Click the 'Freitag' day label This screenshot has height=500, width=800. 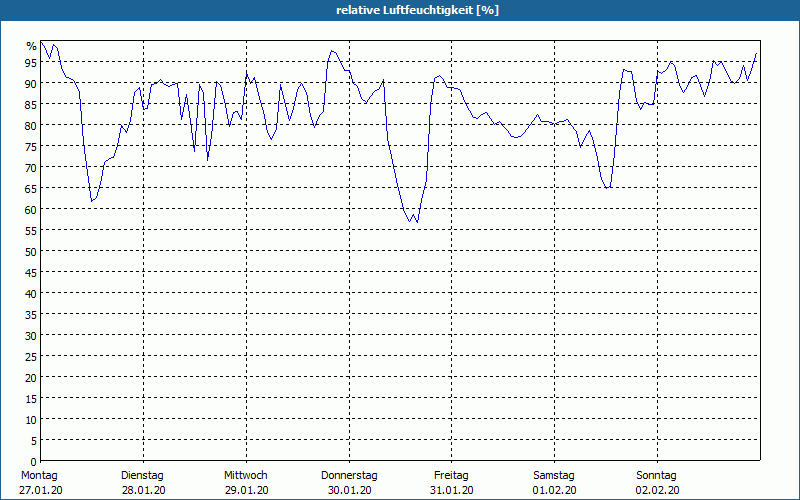click(452, 476)
